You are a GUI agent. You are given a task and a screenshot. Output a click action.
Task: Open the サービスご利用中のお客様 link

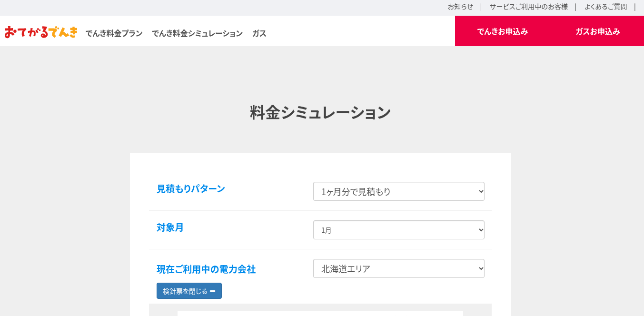528,7
